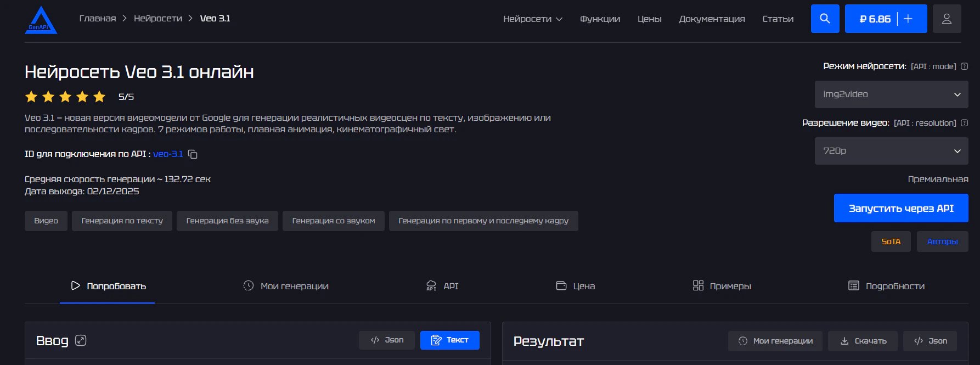The image size is (980, 365).
Task: Switch to the Мои генерации tab
Action: pyautogui.click(x=286, y=286)
